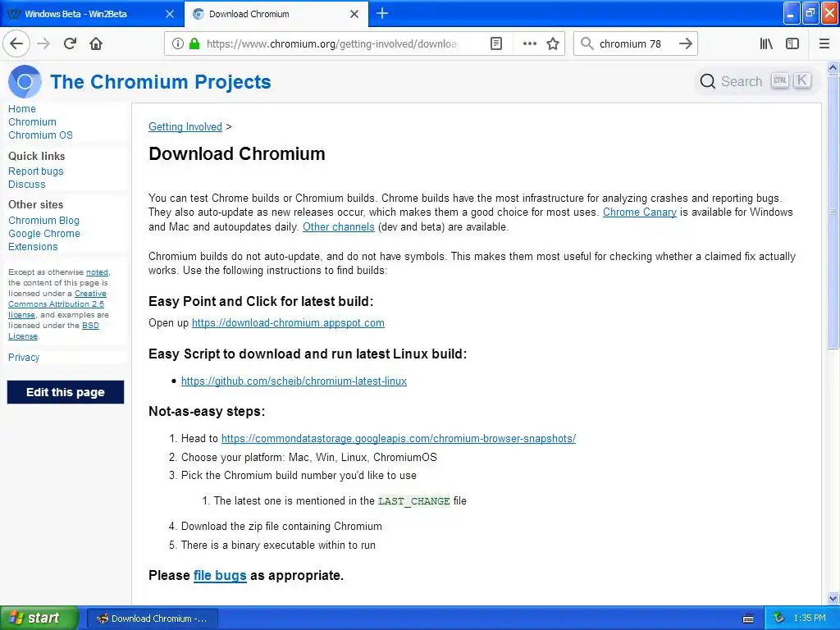The width and height of the screenshot is (840, 630).
Task: Click the Chromium Projects logo
Action: pyautogui.click(x=25, y=81)
